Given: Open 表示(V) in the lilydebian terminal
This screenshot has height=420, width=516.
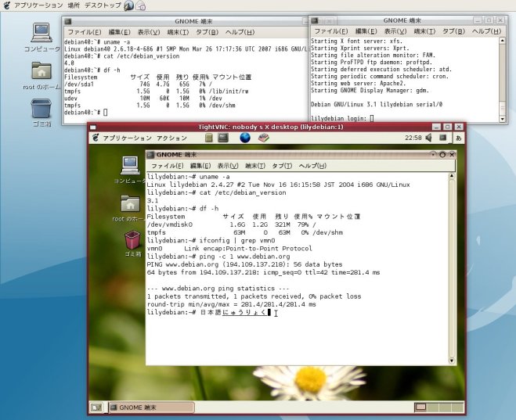Looking at the screenshot, I should [228, 166].
